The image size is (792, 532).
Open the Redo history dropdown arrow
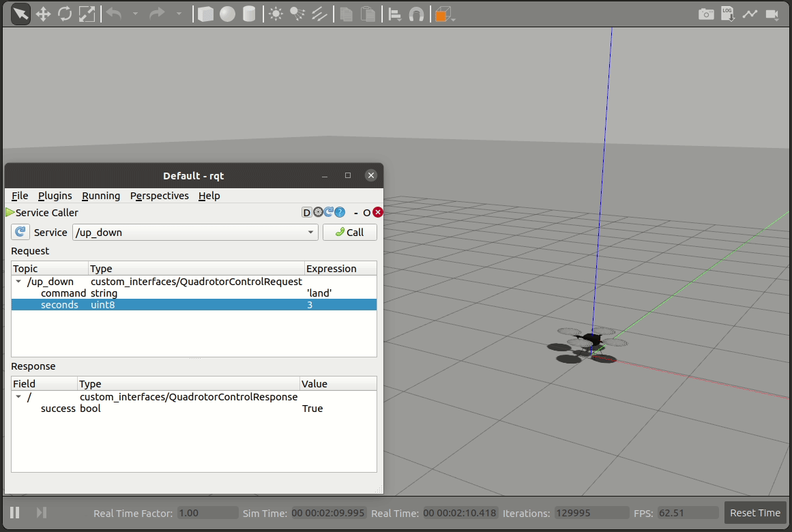(x=178, y=14)
